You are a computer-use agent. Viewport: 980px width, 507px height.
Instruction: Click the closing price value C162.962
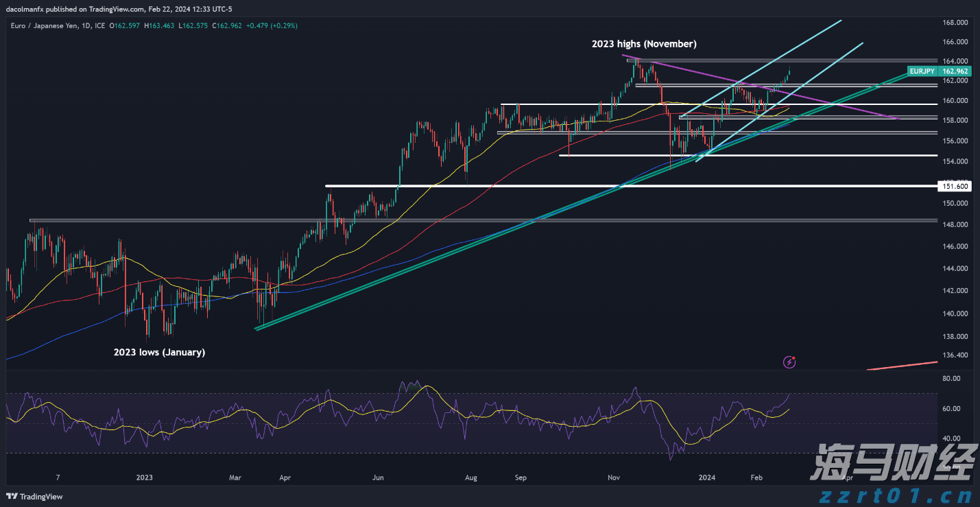[228, 25]
